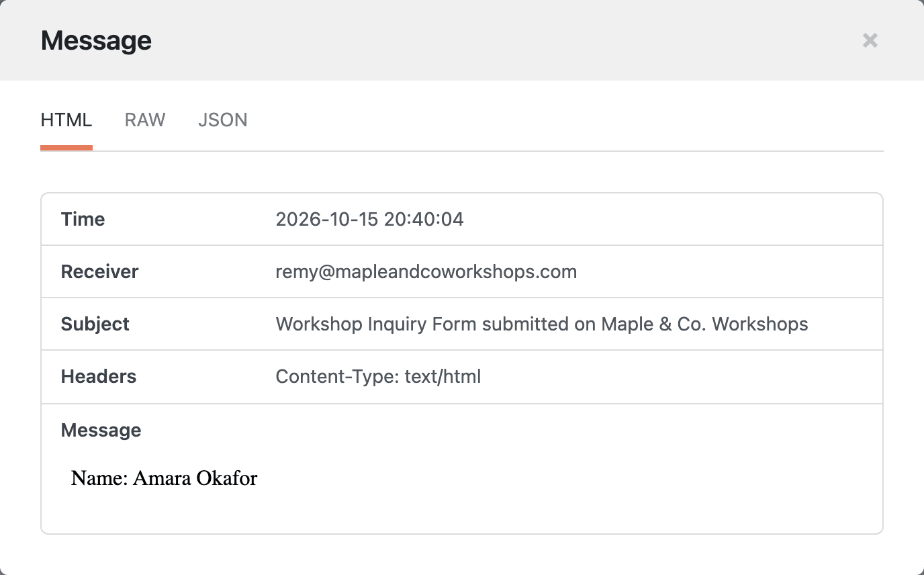Click the Name: Amara Okafor message line

(165, 478)
